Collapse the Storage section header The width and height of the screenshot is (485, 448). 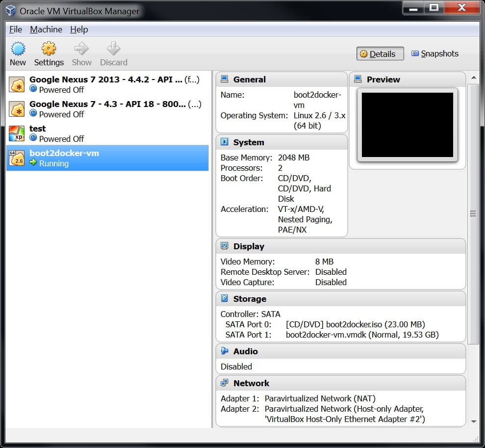tap(340, 299)
